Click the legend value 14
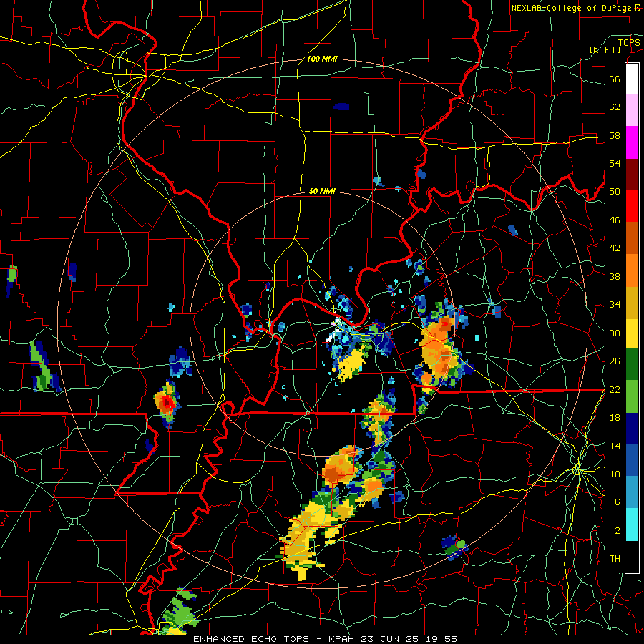 pyautogui.click(x=615, y=446)
